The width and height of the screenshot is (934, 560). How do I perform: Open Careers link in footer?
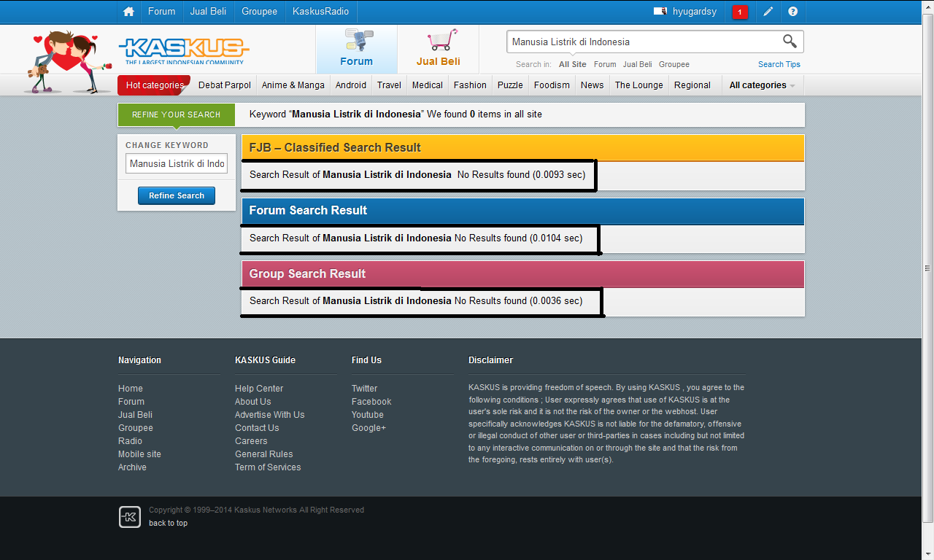coord(251,441)
